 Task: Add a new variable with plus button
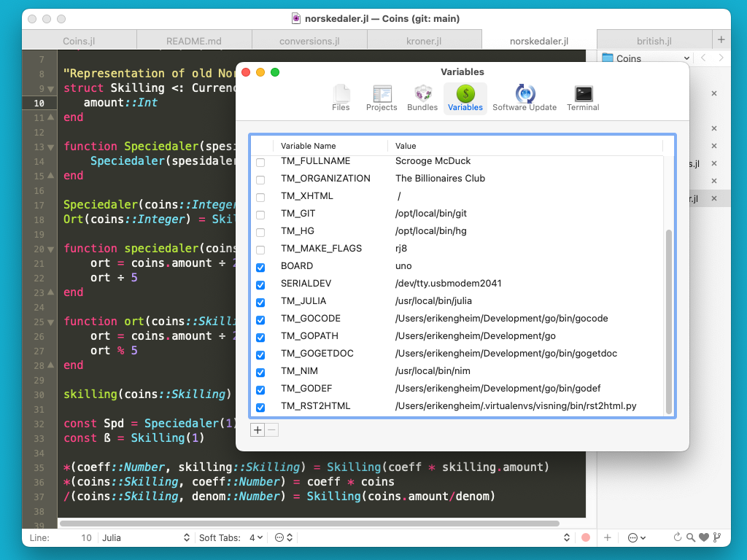click(258, 430)
